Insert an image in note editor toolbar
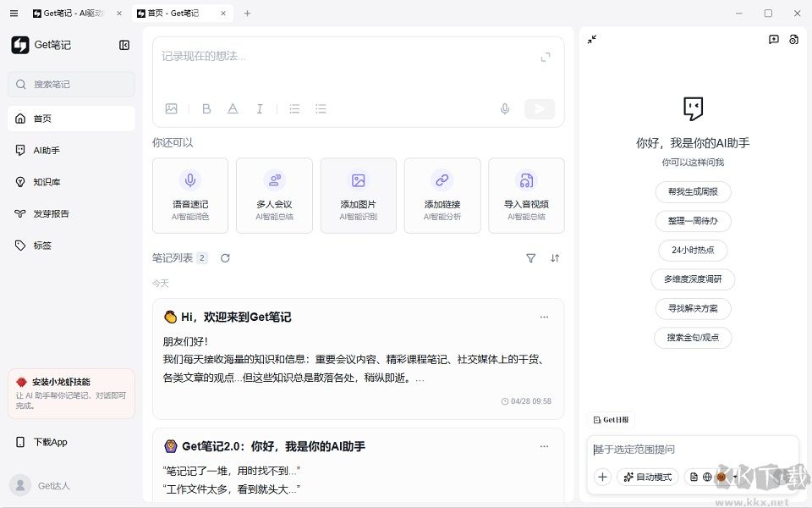 (172, 109)
